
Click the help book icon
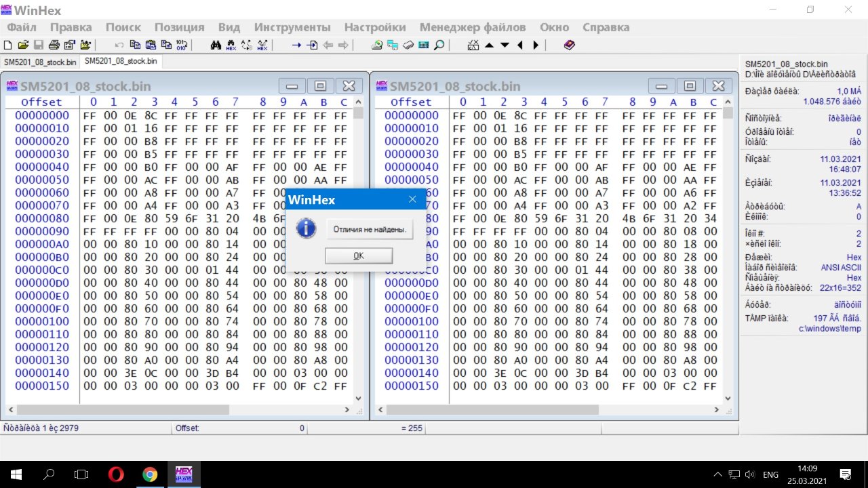click(x=569, y=45)
